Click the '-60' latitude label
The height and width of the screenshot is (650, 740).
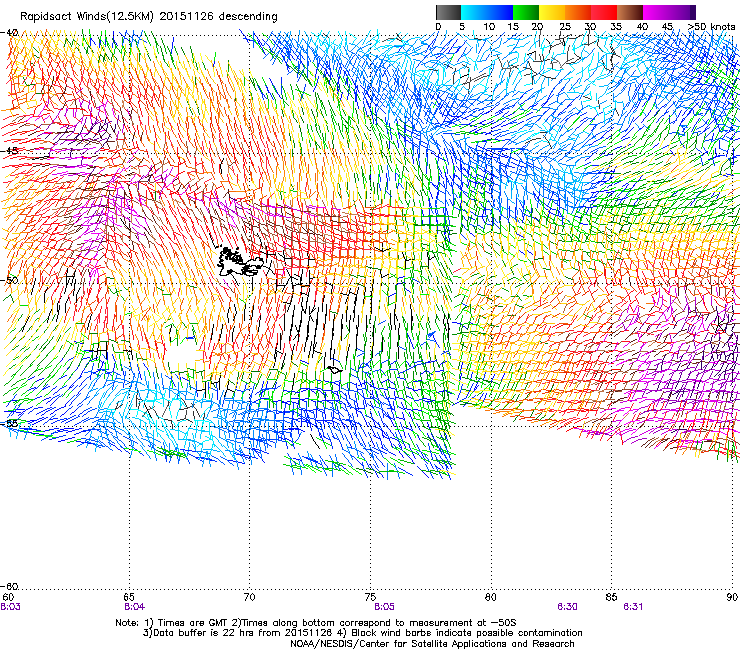pos(9,586)
